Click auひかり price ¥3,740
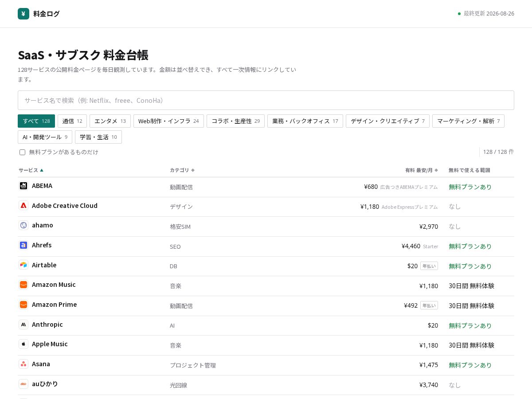This screenshot has width=532, height=399. pos(429,385)
